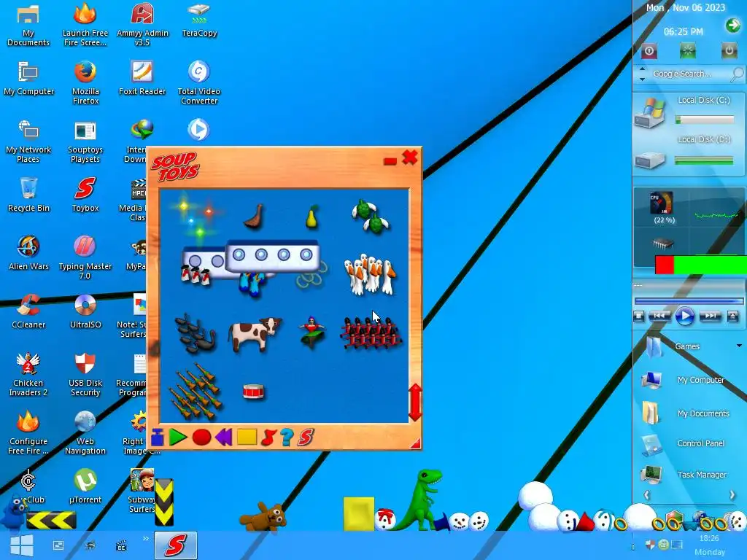Pick the black swans toy
747x560 pixels.
(x=196, y=334)
